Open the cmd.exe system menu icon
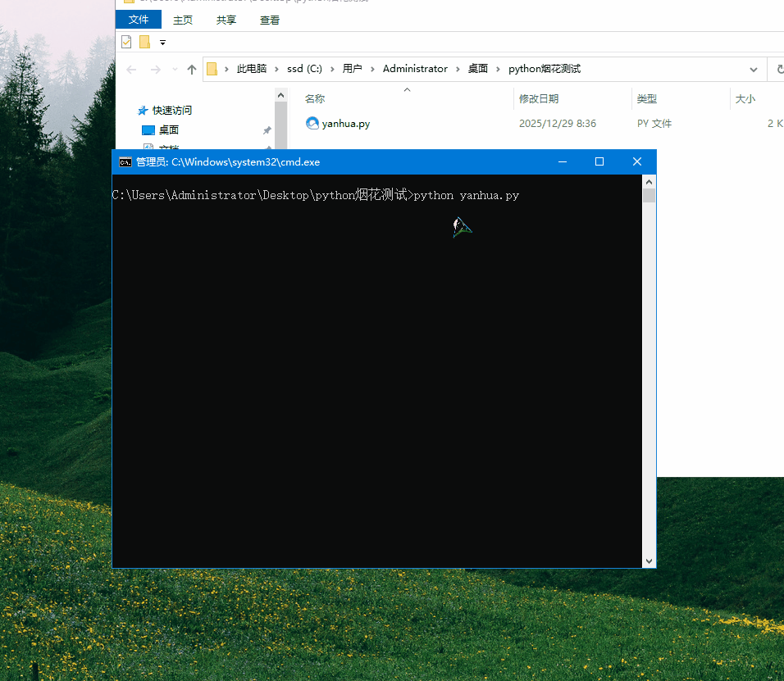The image size is (784, 681). 125,162
